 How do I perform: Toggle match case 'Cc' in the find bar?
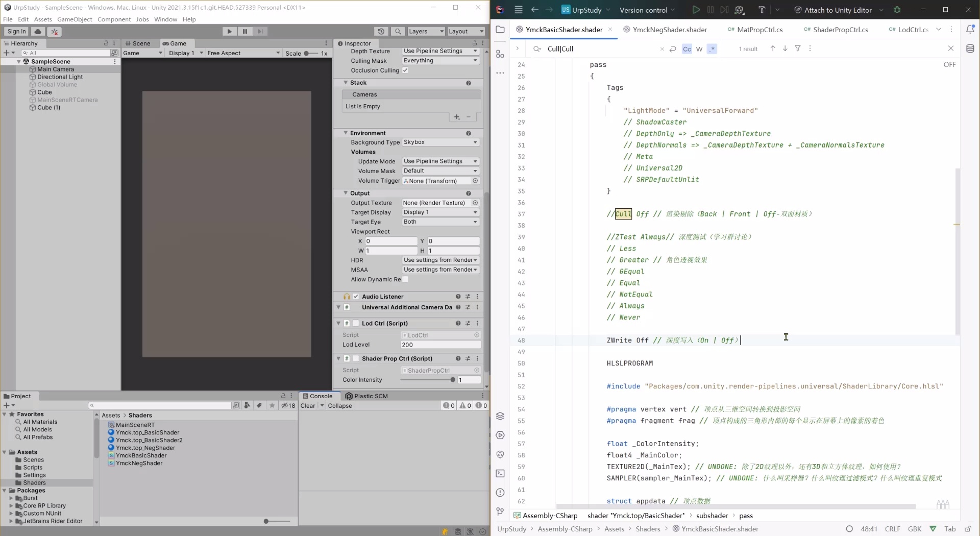pyautogui.click(x=687, y=49)
